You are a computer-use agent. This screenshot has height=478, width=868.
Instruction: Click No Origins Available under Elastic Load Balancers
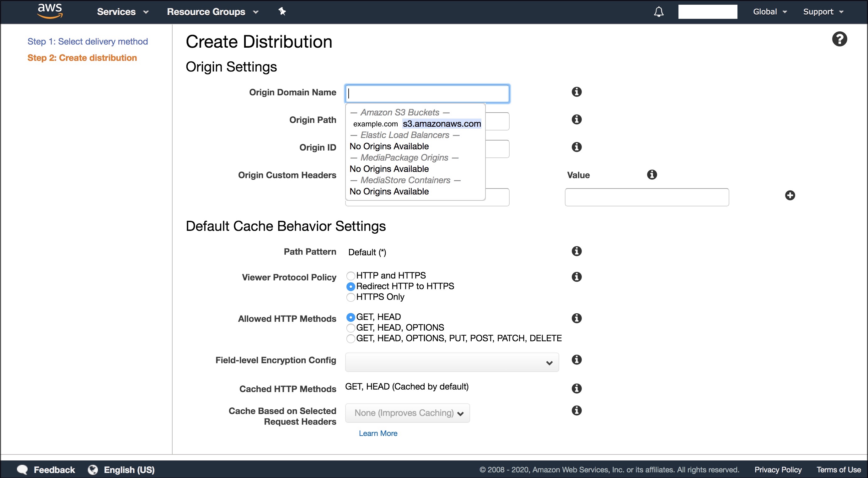[x=389, y=146]
